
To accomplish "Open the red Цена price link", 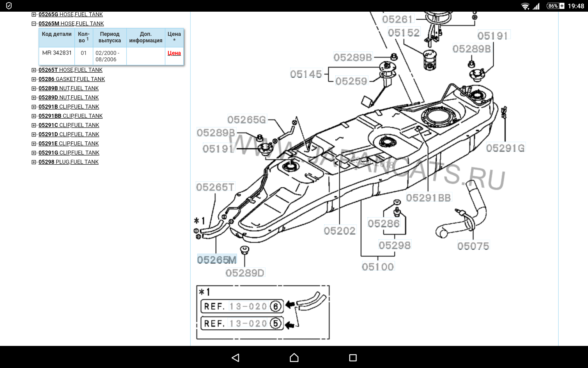I will pyautogui.click(x=174, y=53).
